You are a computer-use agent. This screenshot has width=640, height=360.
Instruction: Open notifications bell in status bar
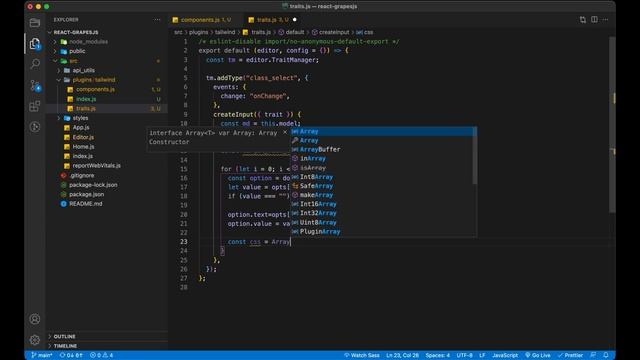click(606, 355)
